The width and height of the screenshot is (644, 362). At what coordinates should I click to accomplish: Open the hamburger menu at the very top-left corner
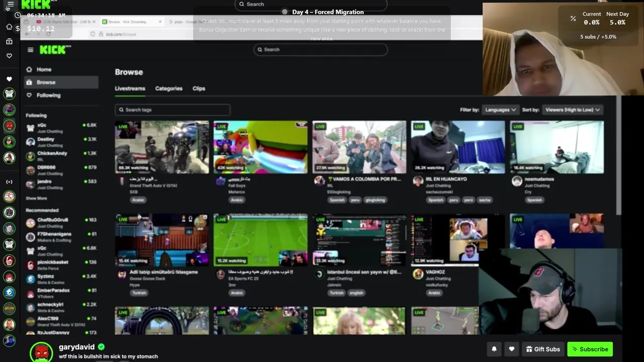pyautogui.click(x=10, y=4)
